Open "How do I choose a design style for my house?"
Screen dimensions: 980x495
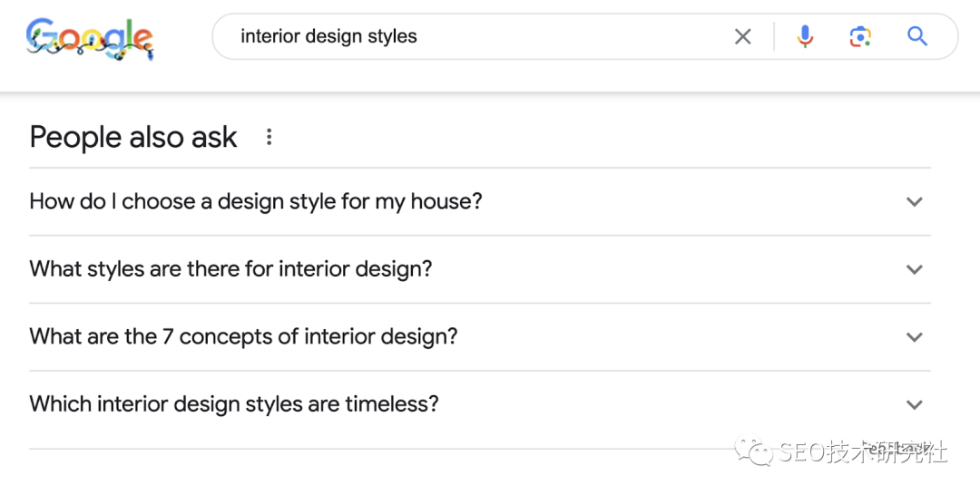256,201
